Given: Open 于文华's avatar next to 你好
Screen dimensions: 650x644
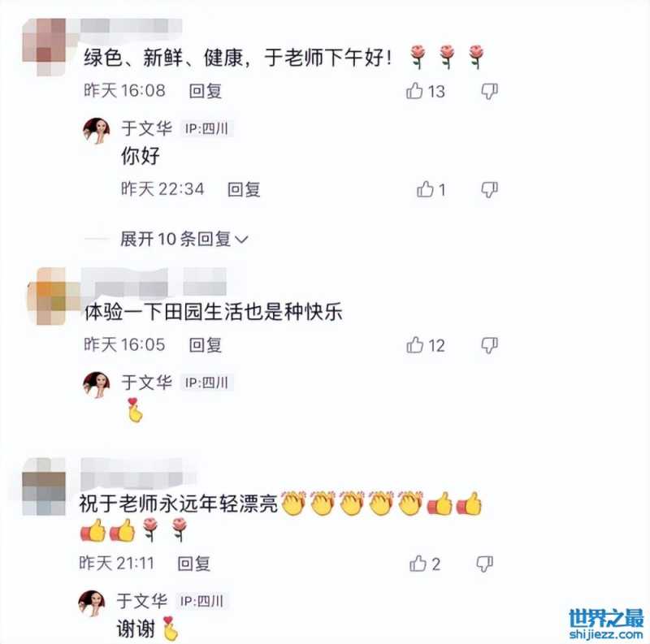Looking at the screenshot, I should (x=96, y=130).
